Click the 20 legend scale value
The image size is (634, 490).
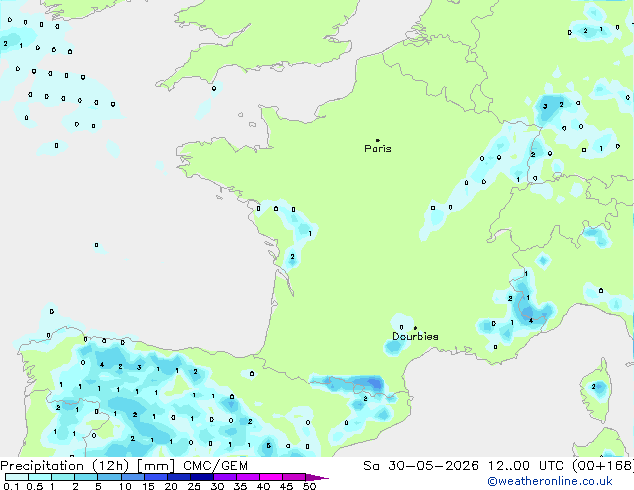pyautogui.click(x=171, y=486)
